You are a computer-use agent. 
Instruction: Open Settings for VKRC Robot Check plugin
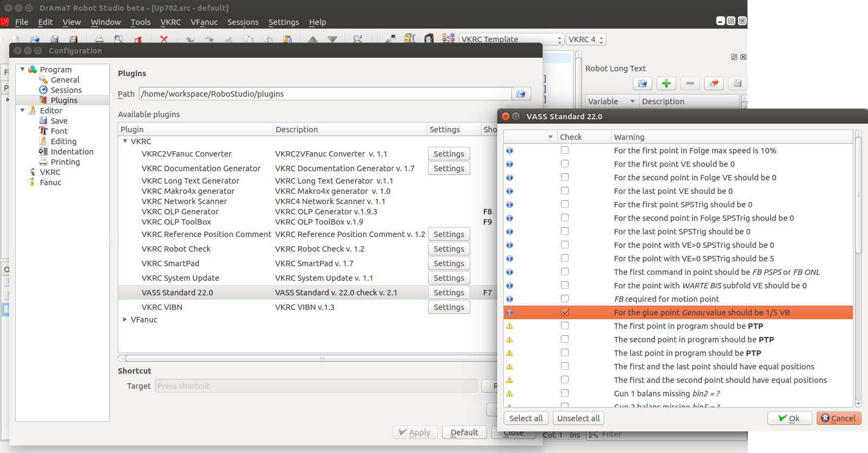click(x=449, y=249)
